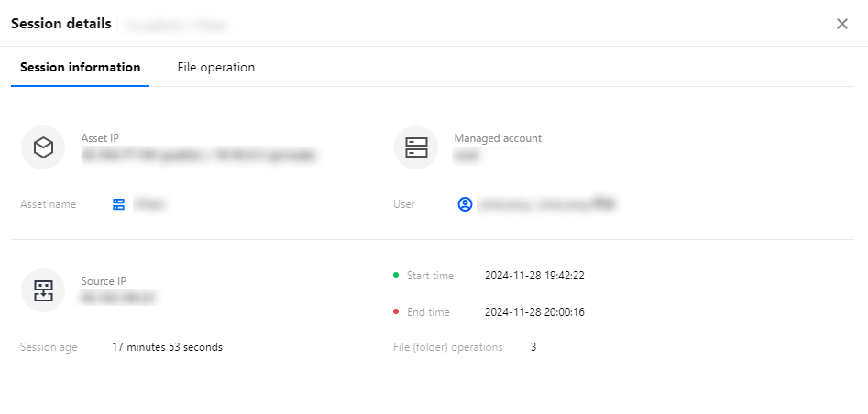Click the green Start time status dot

pyautogui.click(x=396, y=275)
